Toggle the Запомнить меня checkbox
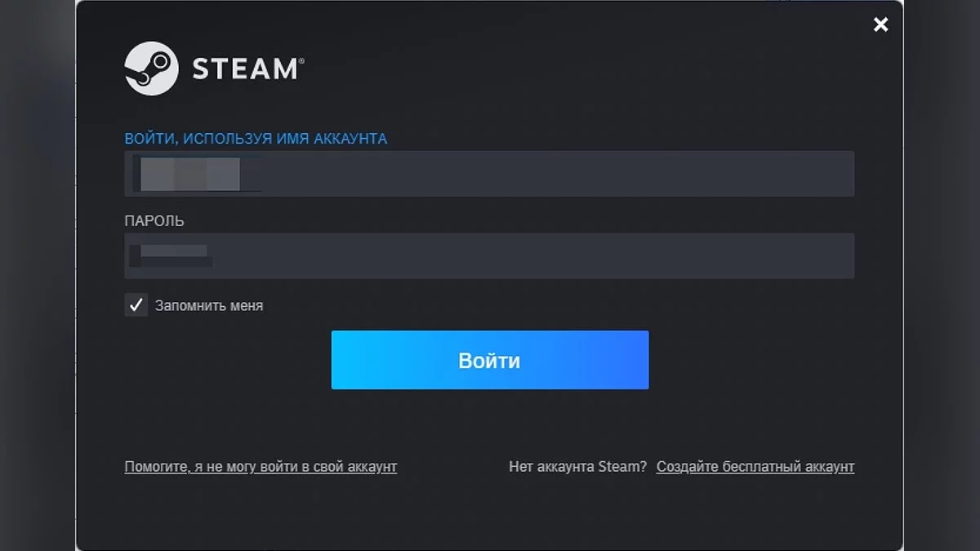Image resolution: width=980 pixels, height=551 pixels. tap(136, 305)
